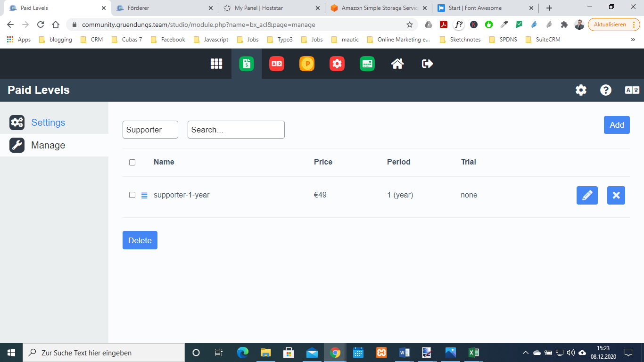644x362 pixels.
Task: Tick the select-all checkbox in table header
Action: click(132, 162)
